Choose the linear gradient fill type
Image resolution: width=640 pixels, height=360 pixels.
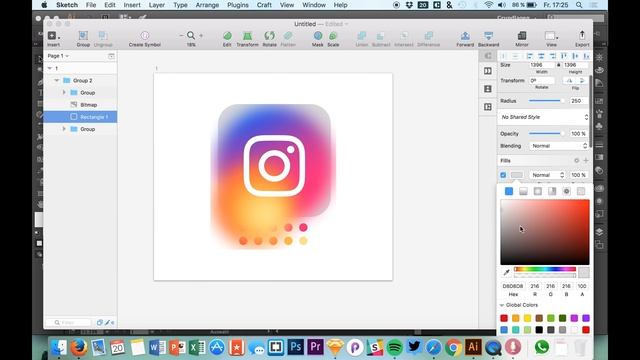point(523,191)
